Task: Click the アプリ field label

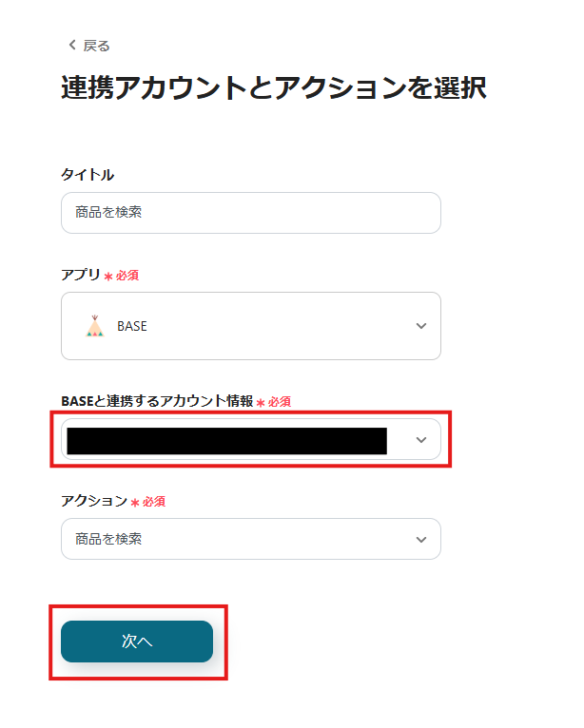Action: click(80, 275)
